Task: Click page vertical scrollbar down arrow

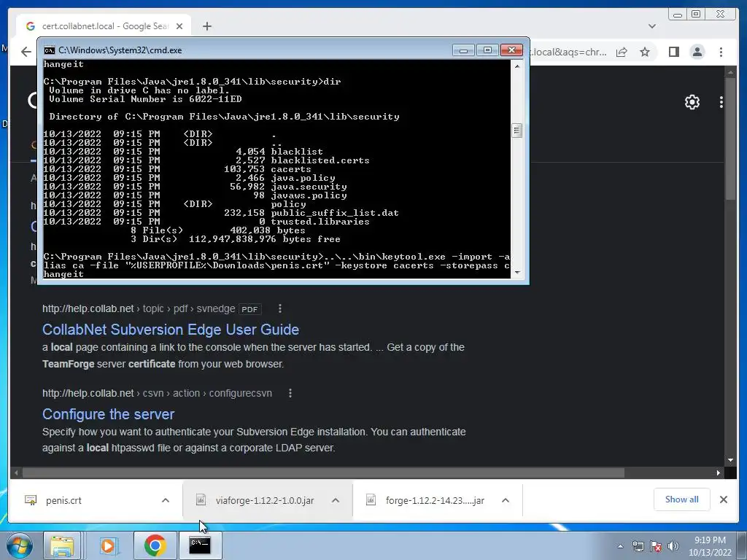Action: [x=730, y=460]
